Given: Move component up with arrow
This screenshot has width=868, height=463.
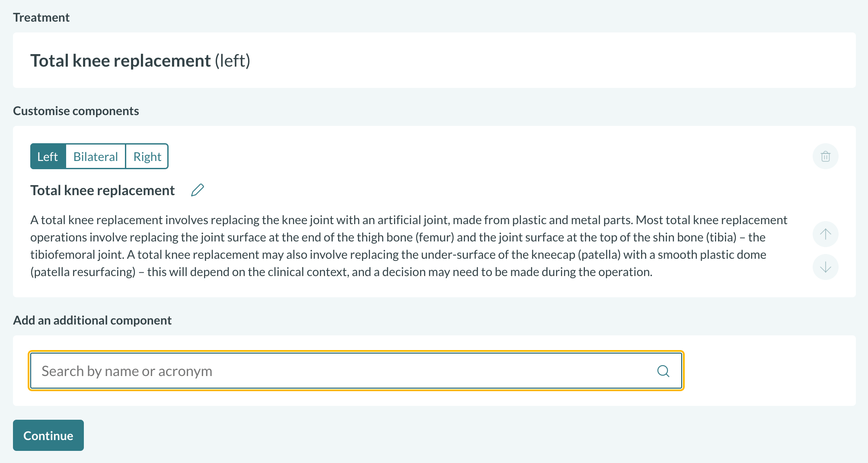Looking at the screenshot, I should (x=825, y=234).
